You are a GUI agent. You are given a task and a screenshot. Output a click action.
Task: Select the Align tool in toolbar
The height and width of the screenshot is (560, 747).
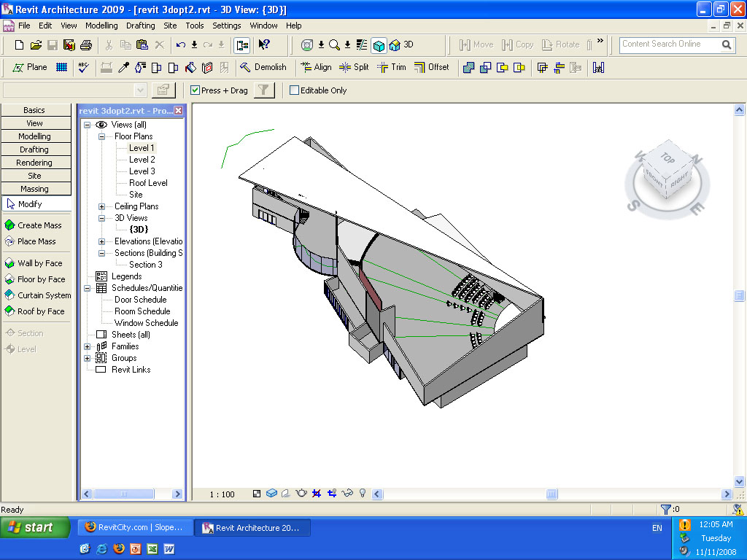[316, 67]
